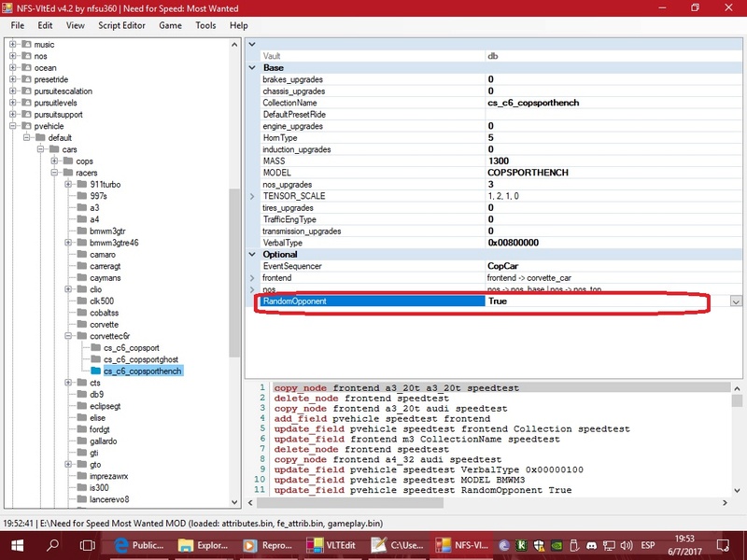Open the Action Center notifications icon
747x560 pixels.
click(723, 545)
